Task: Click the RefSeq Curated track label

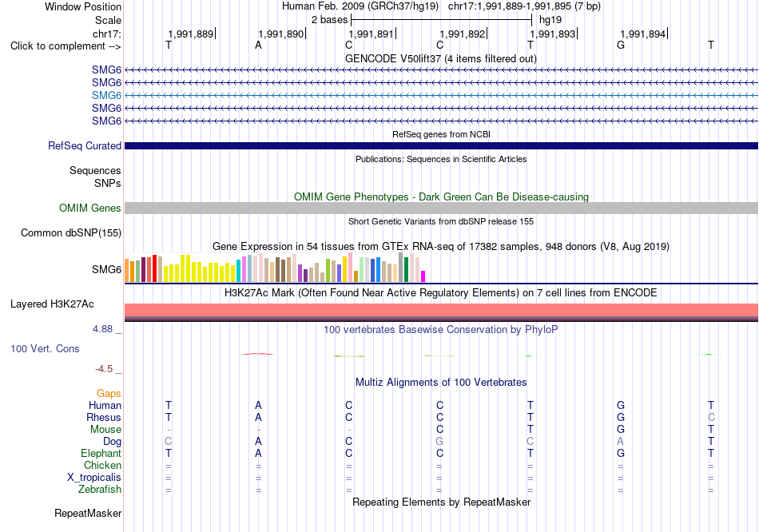Action: tap(85, 145)
